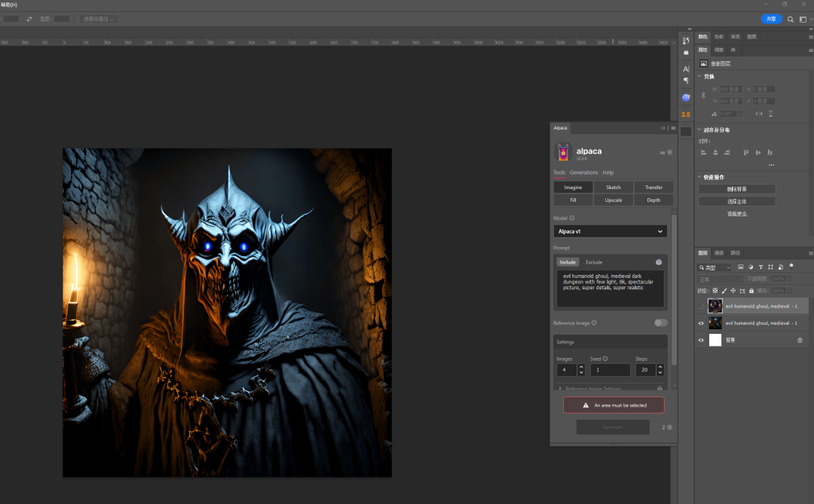Click the adjustment layer filter icon
Viewport: 814px width, 504px height.
[x=751, y=267]
